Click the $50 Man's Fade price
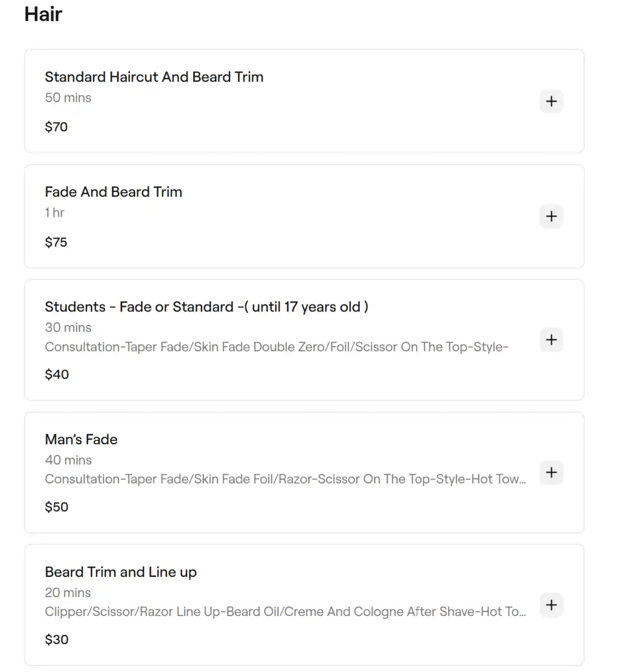628x672 pixels. pos(57,507)
